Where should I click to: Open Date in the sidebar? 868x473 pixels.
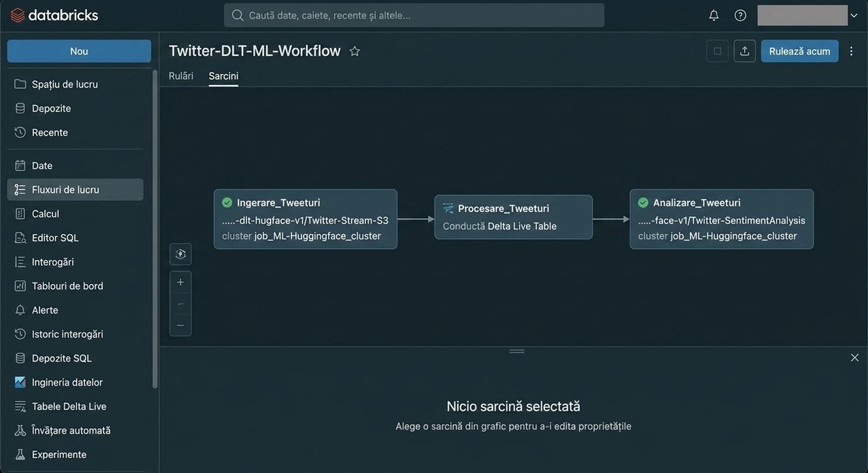tap(75, 166)
